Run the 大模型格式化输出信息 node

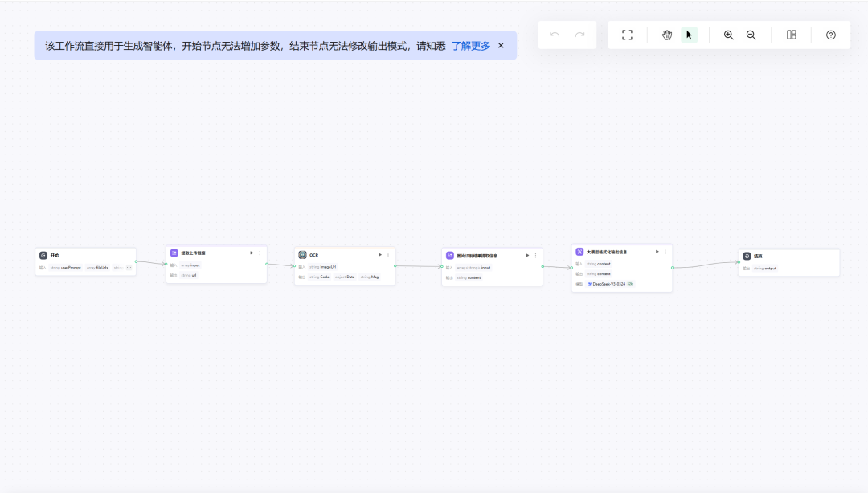[657, 252]
